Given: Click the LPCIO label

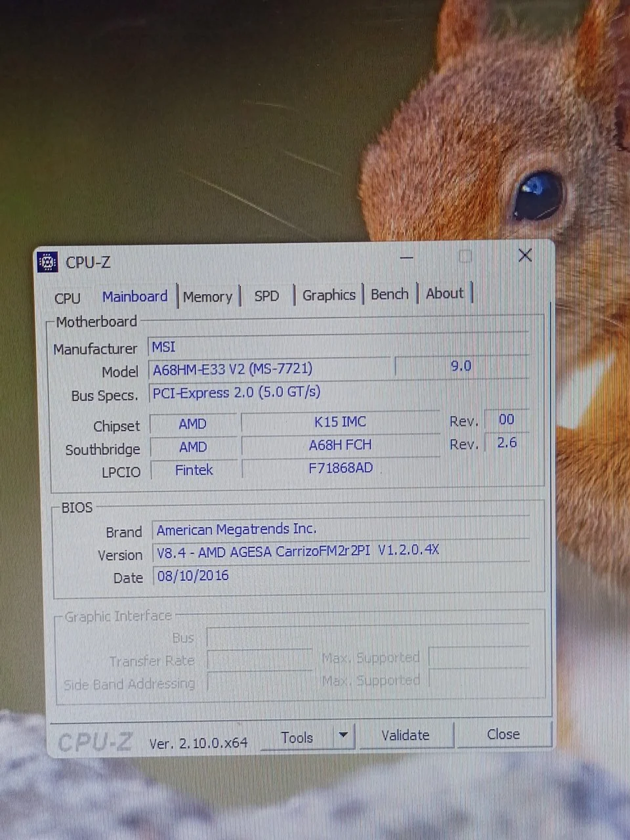Looking at the screenshot, I should click(x=121, y=472).
